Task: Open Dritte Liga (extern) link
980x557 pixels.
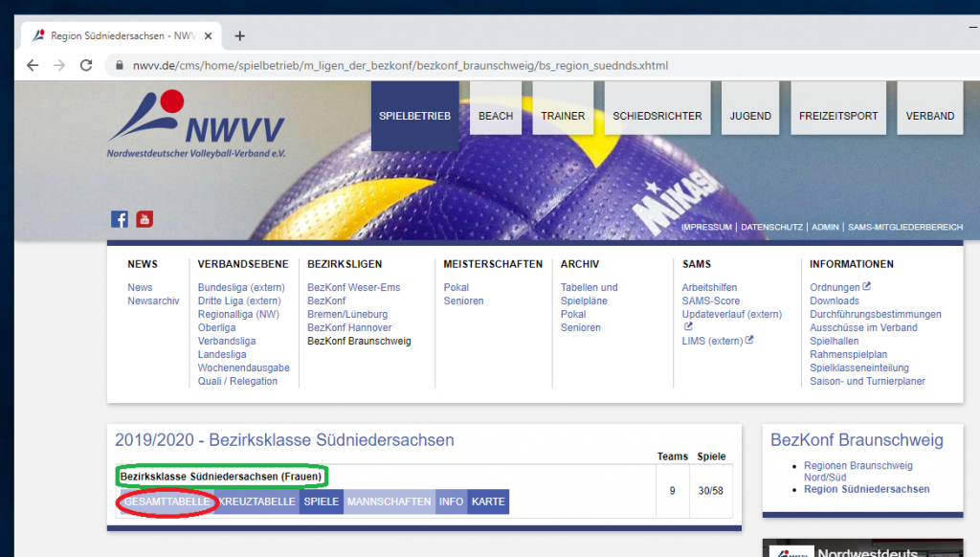Action: [x=239, y=301]
